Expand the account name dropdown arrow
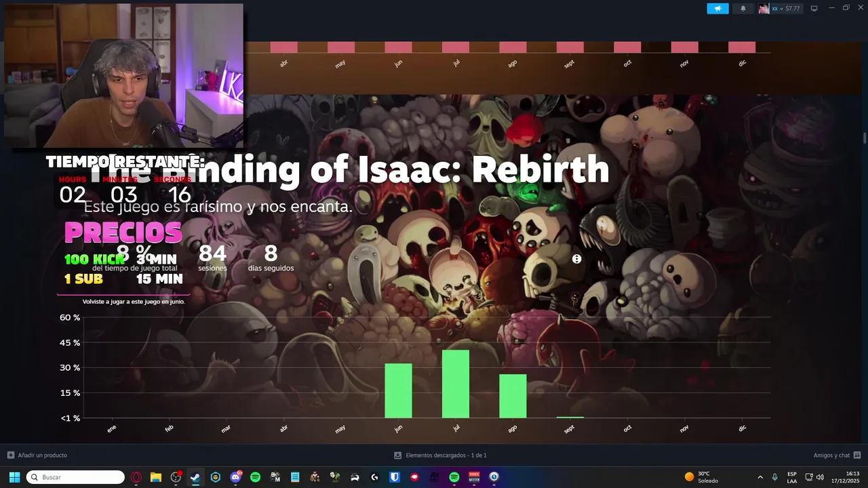Viewport: 868px width, 488px height. pos(782,9)
